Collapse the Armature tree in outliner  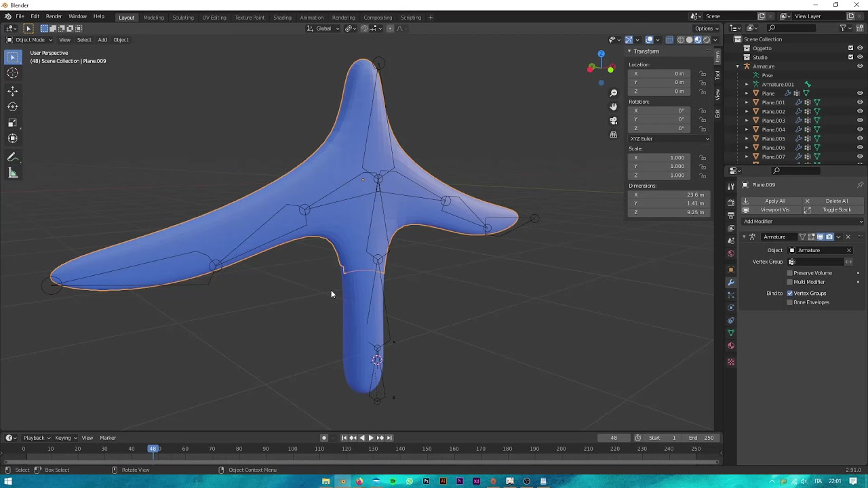tap(738, 66)
